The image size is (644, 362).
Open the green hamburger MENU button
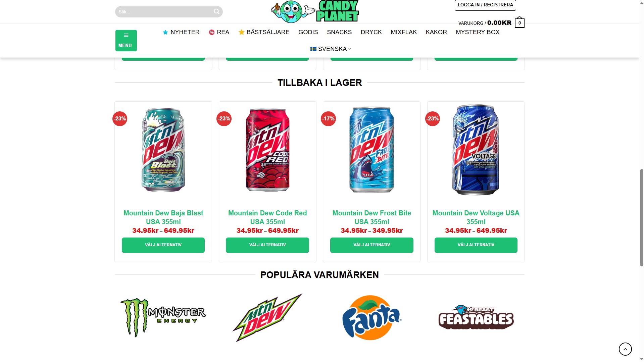[x=126, y=41]
